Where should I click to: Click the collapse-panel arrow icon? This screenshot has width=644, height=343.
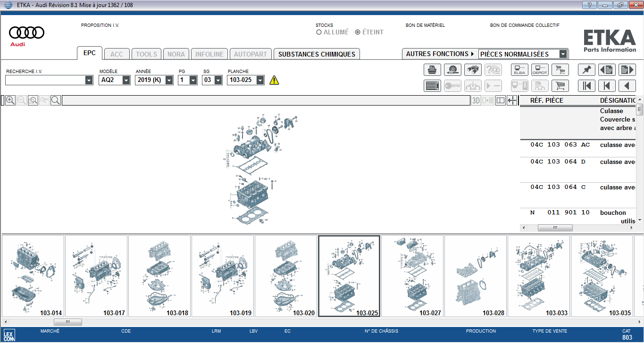(x=512, y=100)
